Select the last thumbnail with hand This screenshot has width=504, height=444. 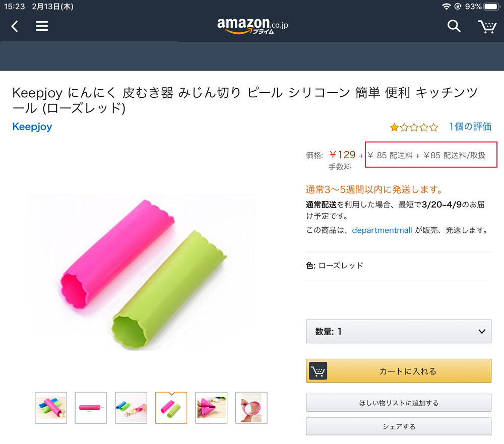[251, 408]
